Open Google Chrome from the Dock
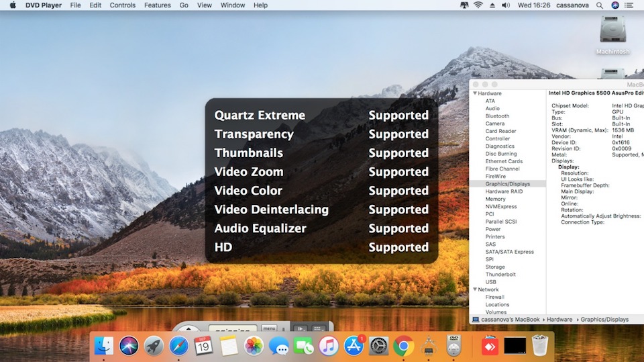644x362 pixels. coord(404,346)
